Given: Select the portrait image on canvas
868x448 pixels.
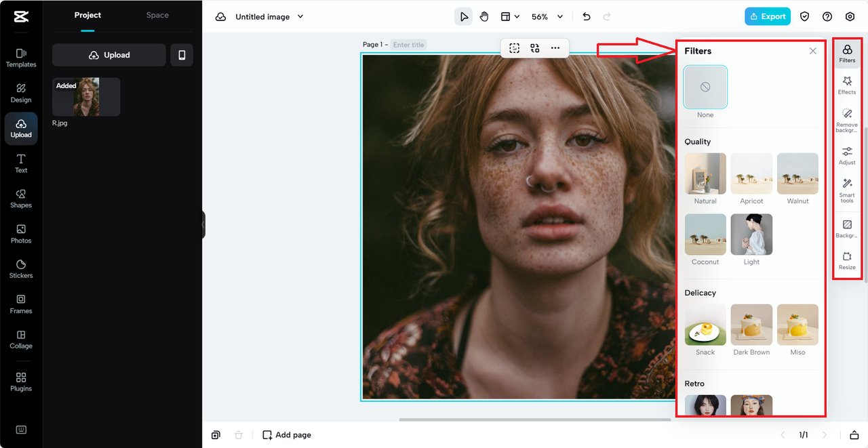Looking at the screenshot, I should click(x=519, y=227).
